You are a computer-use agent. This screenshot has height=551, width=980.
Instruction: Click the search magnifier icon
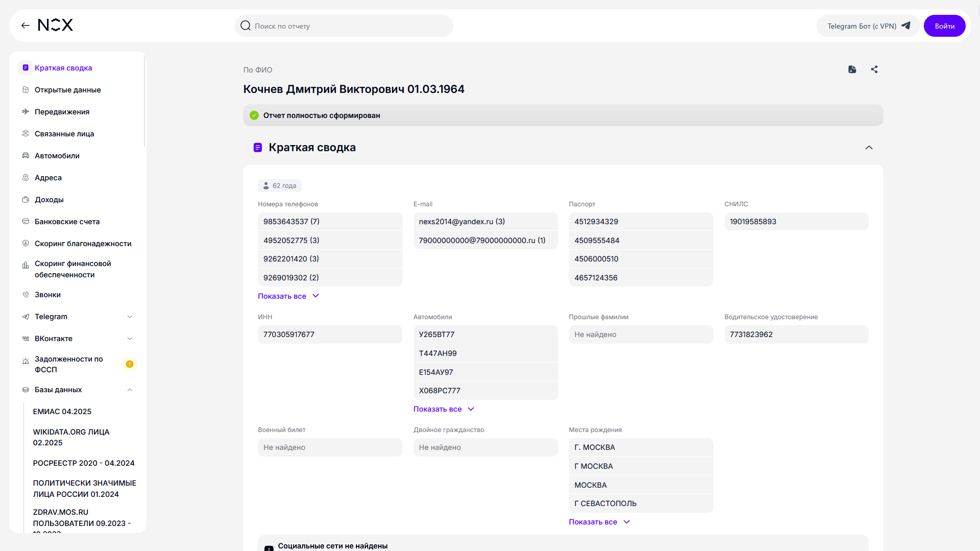coord(246,26)
